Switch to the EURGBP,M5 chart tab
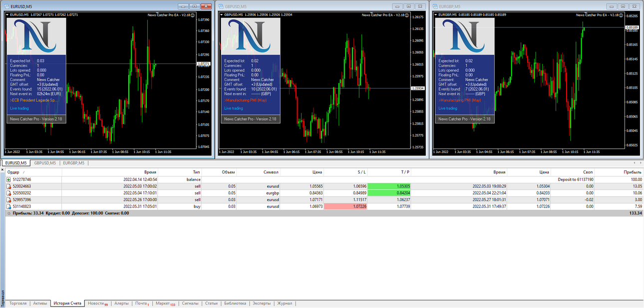The width and height of the screenshot is (644, 308). [x=74, y=163]
